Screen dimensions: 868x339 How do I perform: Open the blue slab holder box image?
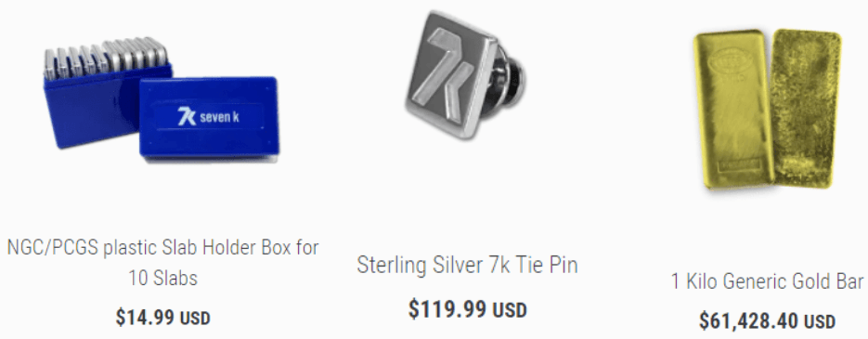click(x=162, y=99)
